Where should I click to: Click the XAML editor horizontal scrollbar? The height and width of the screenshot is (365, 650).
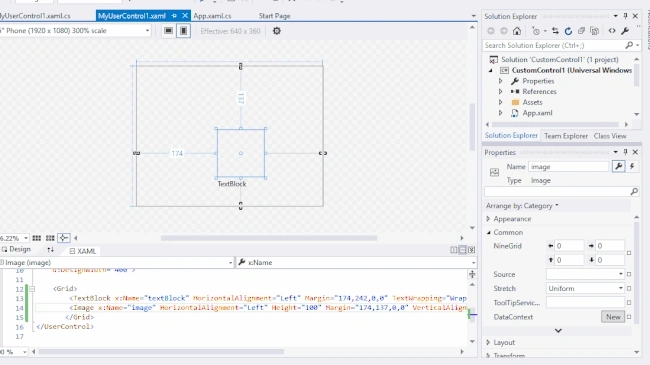click(x=161, y=352)
